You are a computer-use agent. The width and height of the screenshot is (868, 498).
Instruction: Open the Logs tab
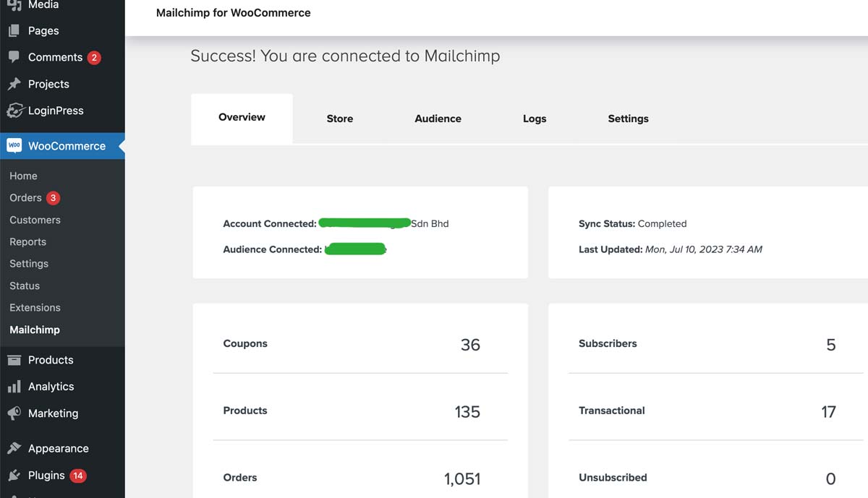535,119
